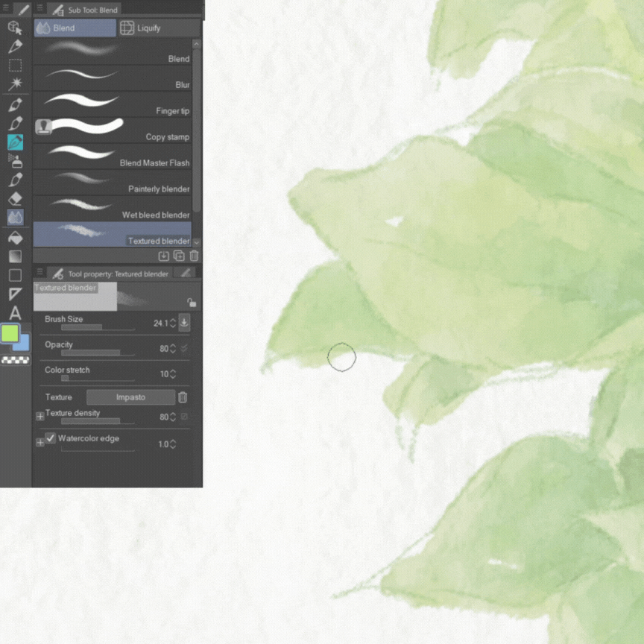Click the Sub Tool: Blend palette tab
This screenshot has width=644, height=644.
click(x=85, y=10)
